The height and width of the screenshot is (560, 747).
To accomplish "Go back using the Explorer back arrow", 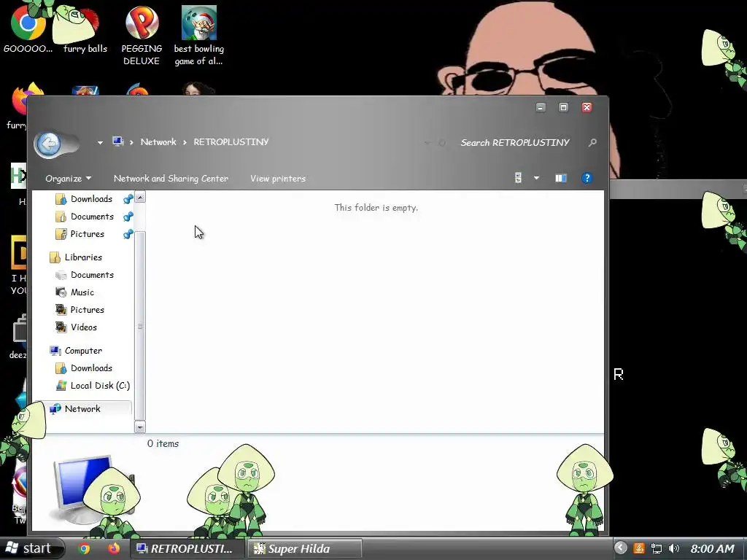I will [x=49, y=143].
